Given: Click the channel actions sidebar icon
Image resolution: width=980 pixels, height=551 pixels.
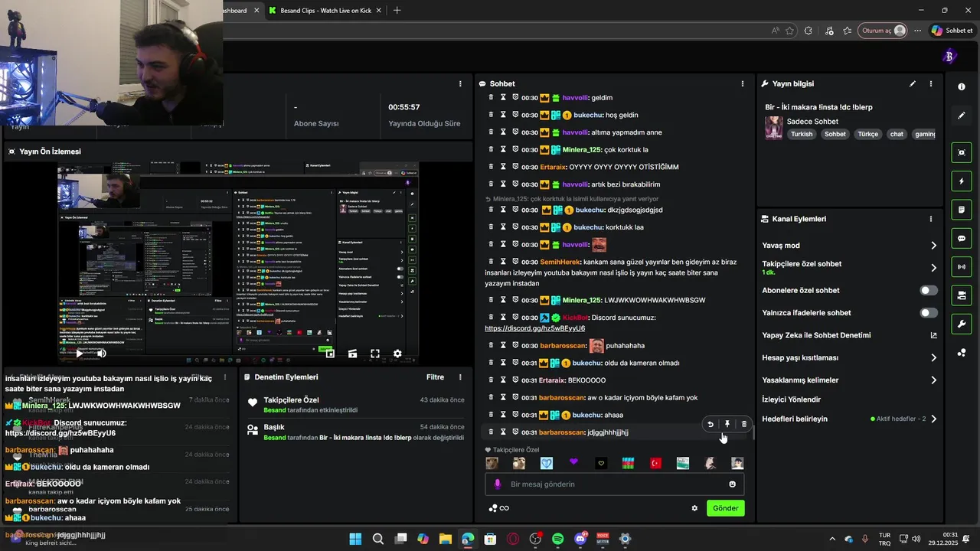Looking at the screenshot, I should [x=962, y=295].
